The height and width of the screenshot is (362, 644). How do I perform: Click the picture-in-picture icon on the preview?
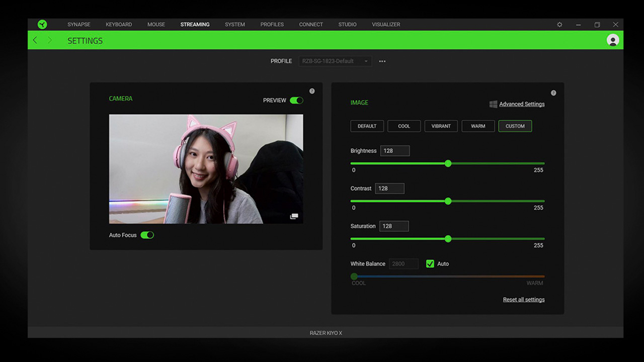coord(294,216)
